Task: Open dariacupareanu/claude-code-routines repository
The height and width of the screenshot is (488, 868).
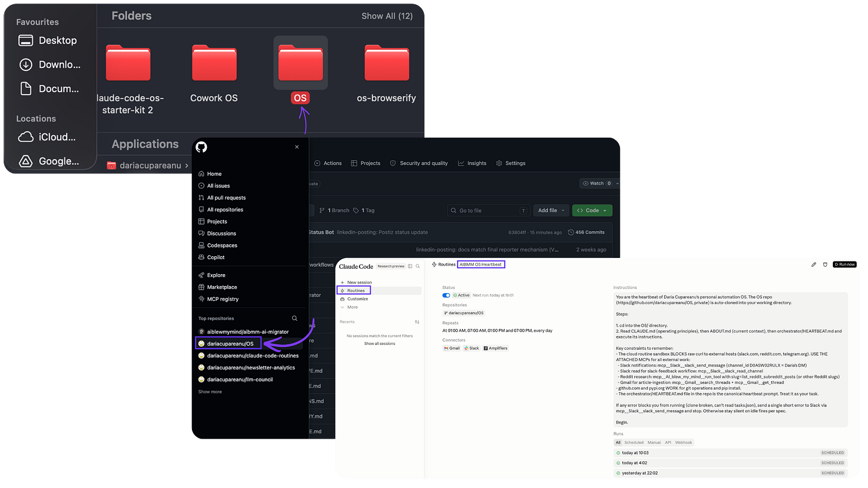Action: [249, 356]
